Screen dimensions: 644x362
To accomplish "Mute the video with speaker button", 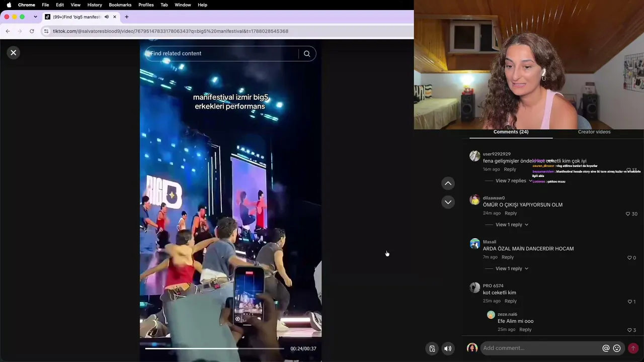I will click(x=448, y=348).
